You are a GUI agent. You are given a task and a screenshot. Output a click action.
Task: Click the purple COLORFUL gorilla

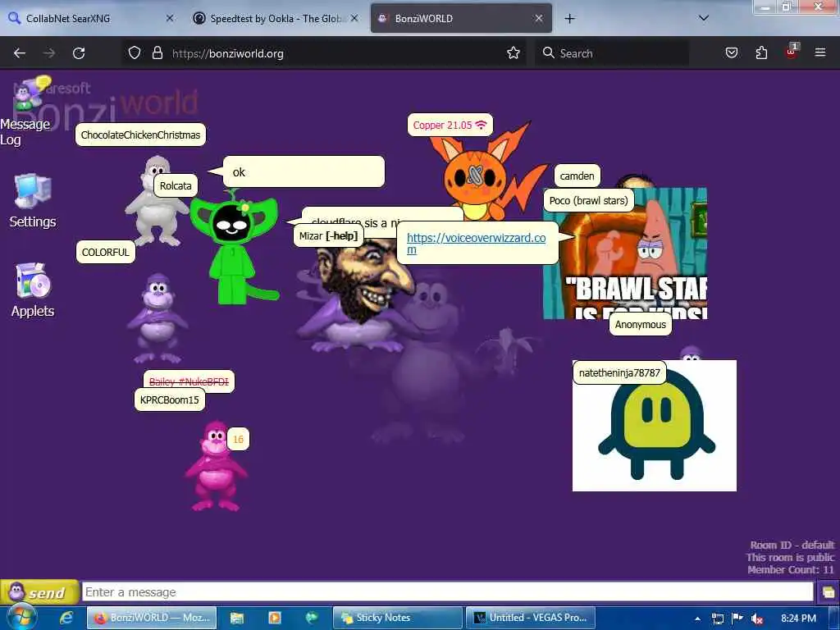157,317
